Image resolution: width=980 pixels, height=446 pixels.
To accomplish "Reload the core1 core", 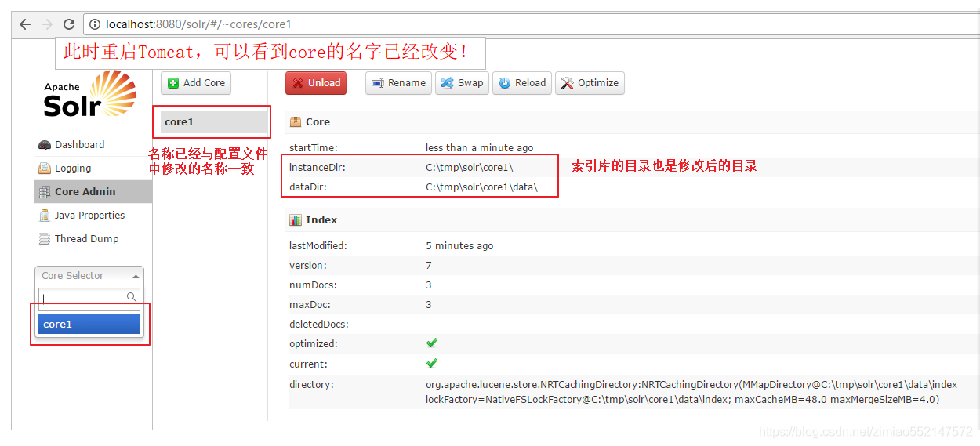I will 522,83.
